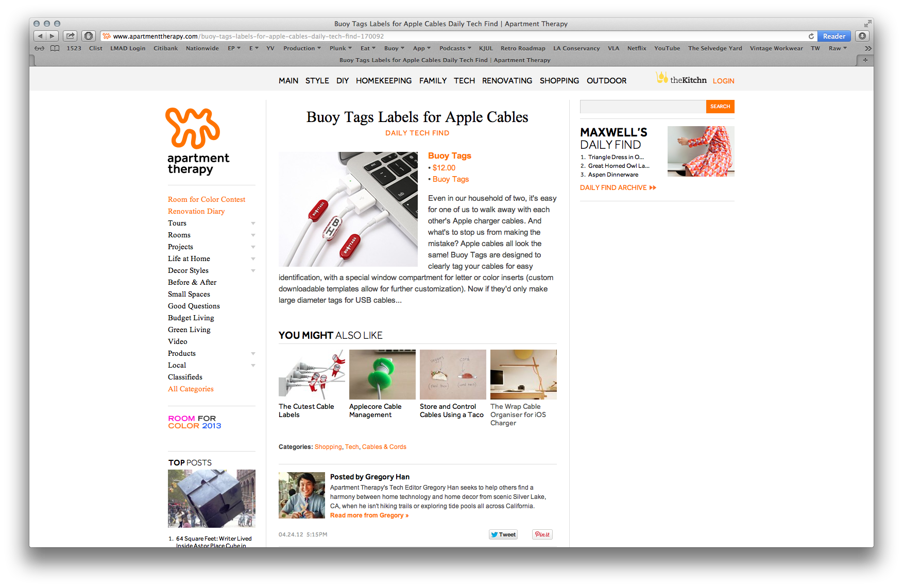Show bookmarks with the open book icon
The height and width of the screenshot is (588, 903).
point(55,48)
